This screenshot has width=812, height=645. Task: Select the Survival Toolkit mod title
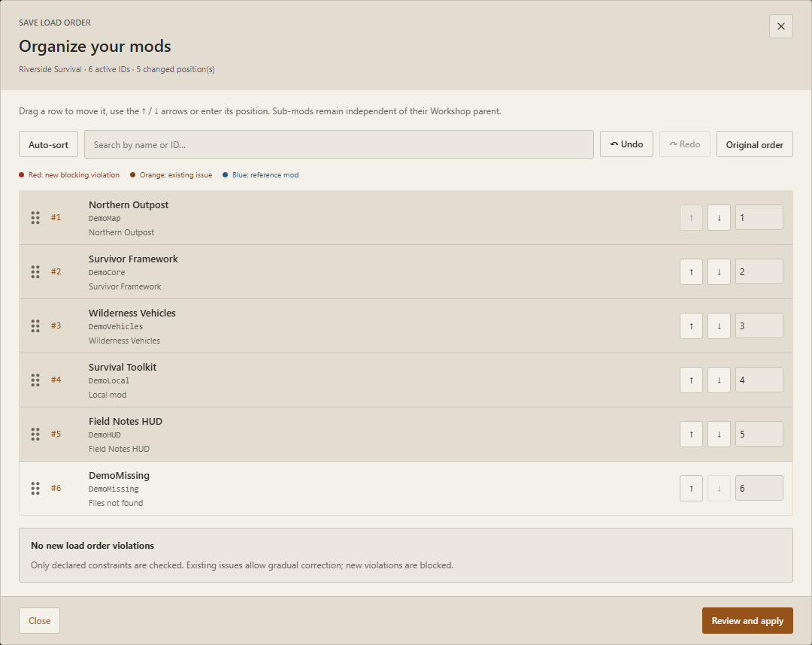(123, 367)
